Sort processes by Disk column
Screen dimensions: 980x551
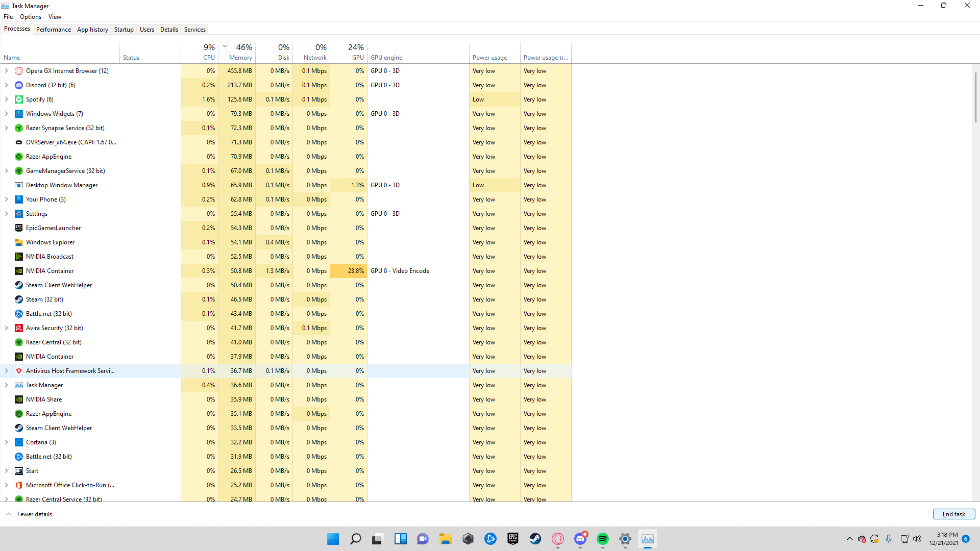[x=274, y=52]
